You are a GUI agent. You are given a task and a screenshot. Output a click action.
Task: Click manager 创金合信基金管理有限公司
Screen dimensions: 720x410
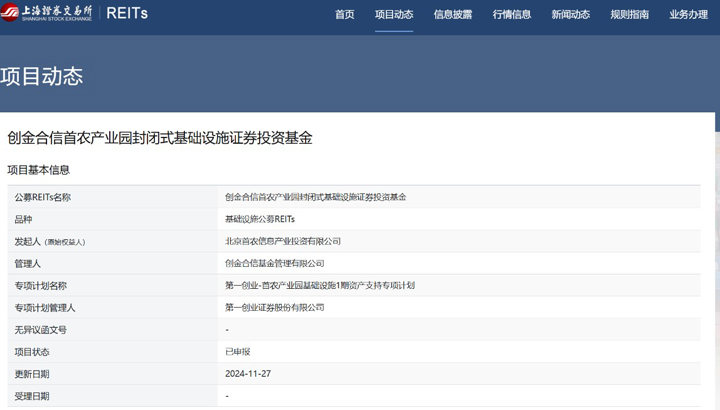(x=275, y=263)
